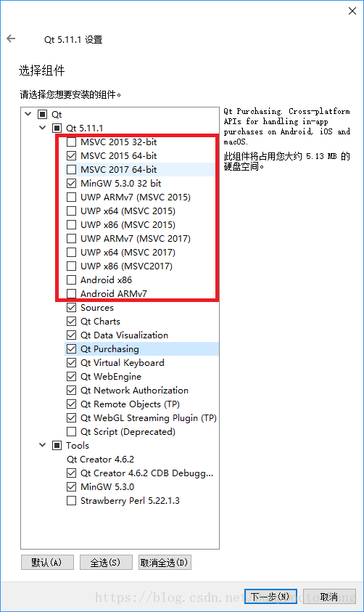Toggle the Tools tri-state checkbox
This screenshot has height=612, width=364.
click(x=57, y=445)
